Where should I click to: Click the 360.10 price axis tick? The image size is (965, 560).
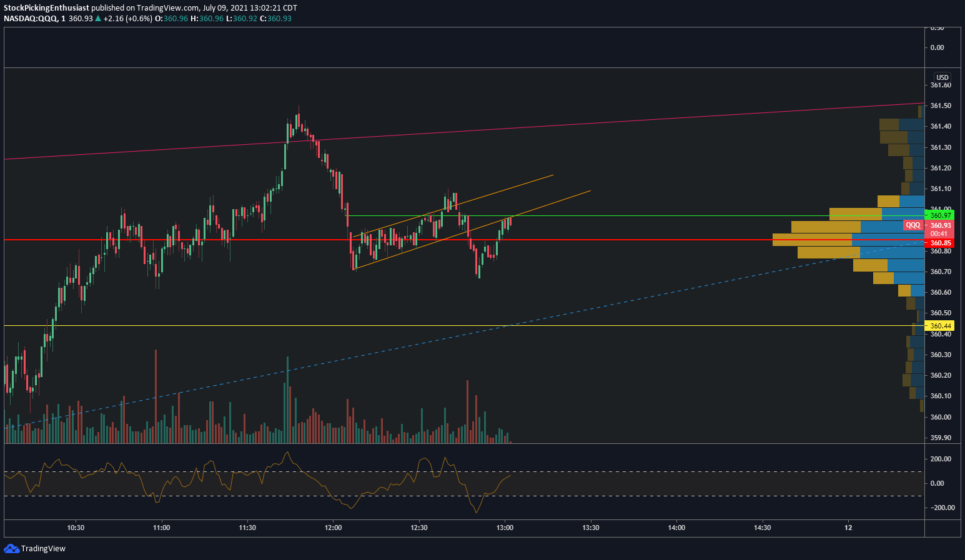click(941, 396)
